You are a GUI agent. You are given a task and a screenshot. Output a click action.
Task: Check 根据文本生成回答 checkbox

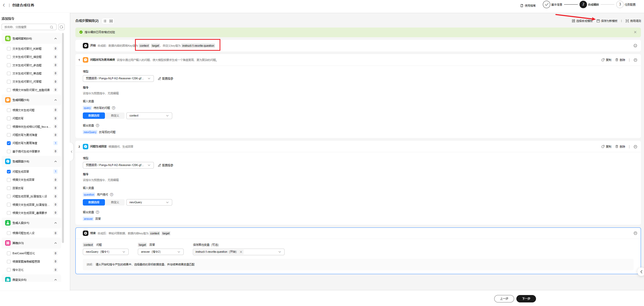point(9,180)
